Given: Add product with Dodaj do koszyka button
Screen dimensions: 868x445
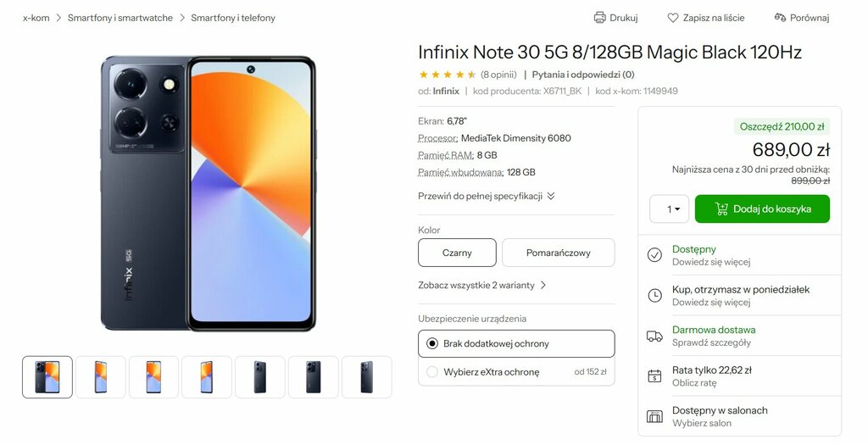Looking at the screenshot, I should click(762, 209).
